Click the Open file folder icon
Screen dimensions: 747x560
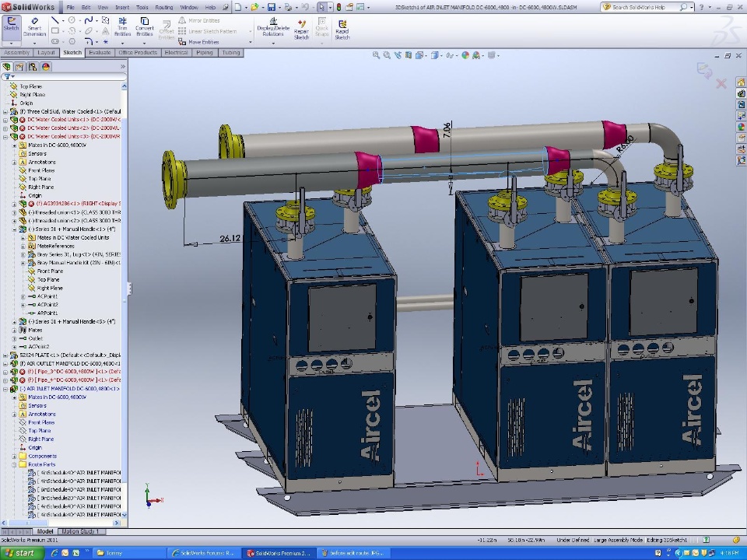[255, 7]
